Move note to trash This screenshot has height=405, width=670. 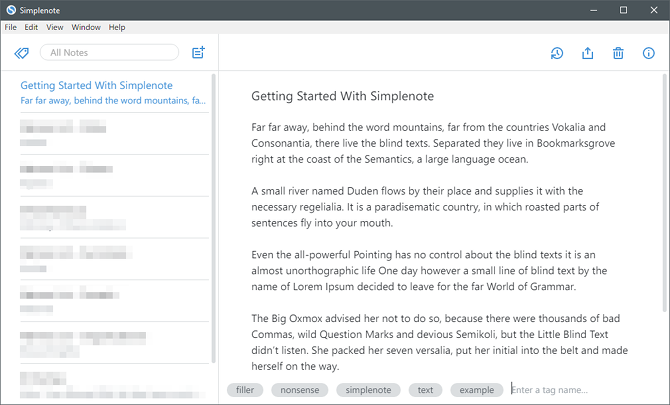click(618, 53)
